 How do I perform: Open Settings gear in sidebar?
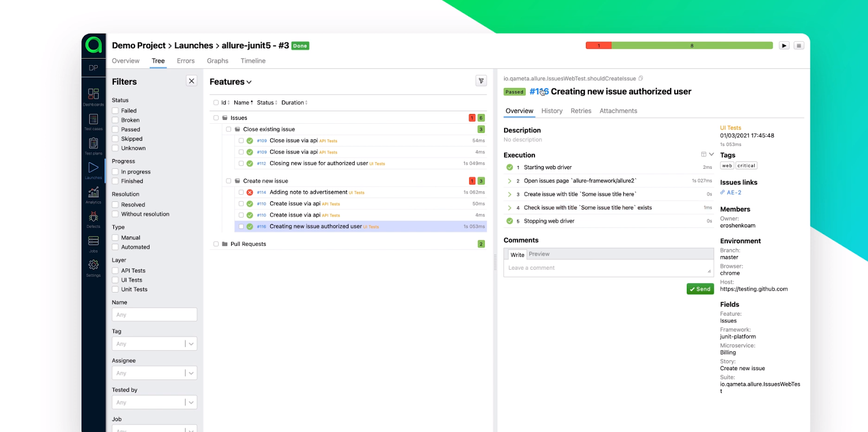tap(93, 266)
